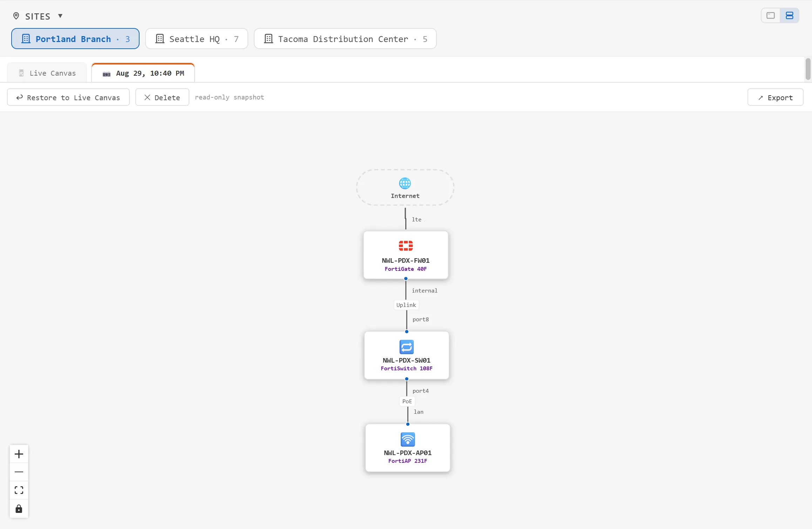Screen dimensions: 812x529
Task: Select the FortiGate firewall icon on NWL-PDX-FW01
Action: (406, 246)
